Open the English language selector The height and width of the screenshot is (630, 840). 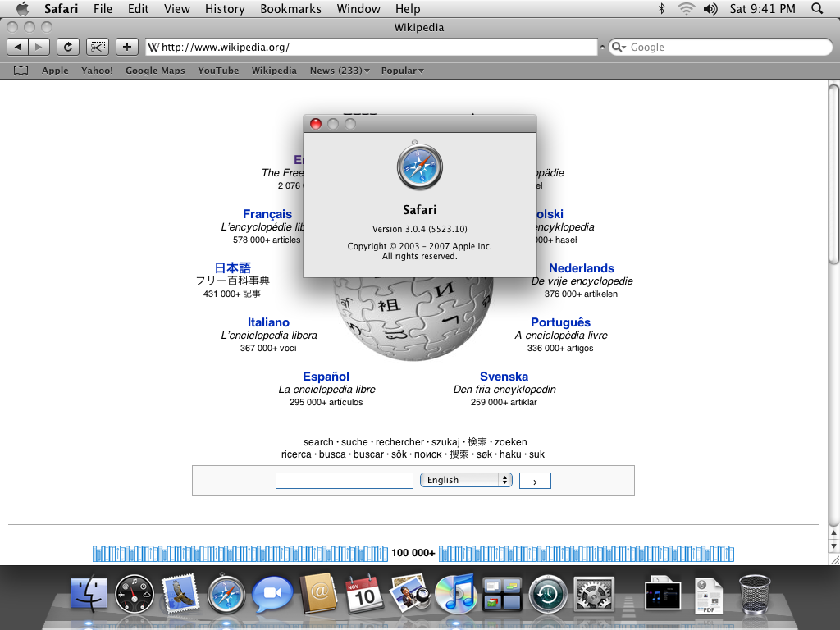point(466,480)
